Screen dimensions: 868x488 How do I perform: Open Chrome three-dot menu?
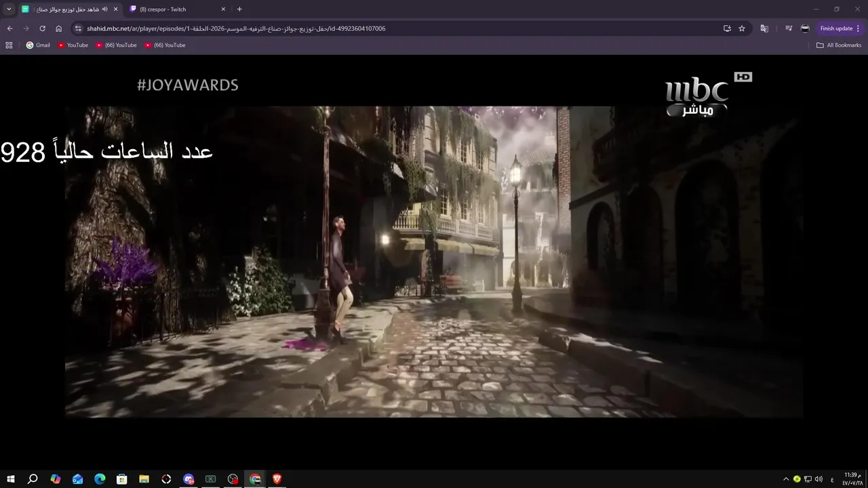point(859,28)
